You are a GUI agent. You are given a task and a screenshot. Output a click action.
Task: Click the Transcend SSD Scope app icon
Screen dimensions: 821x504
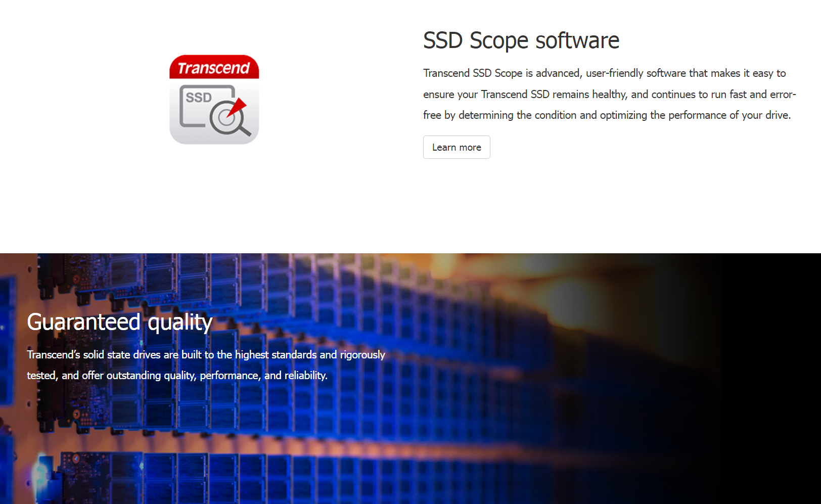(x=214, y=100)
